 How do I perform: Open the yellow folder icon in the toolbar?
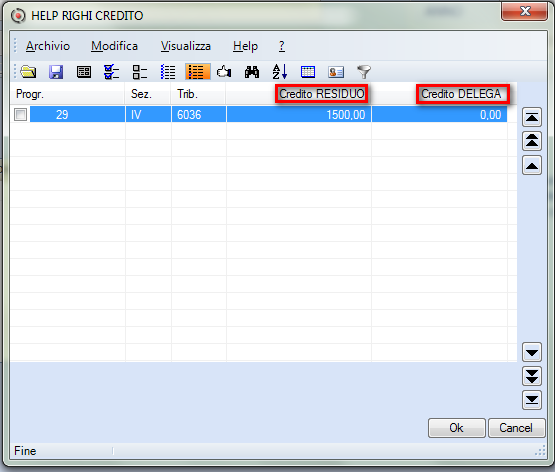coord(28,72)
